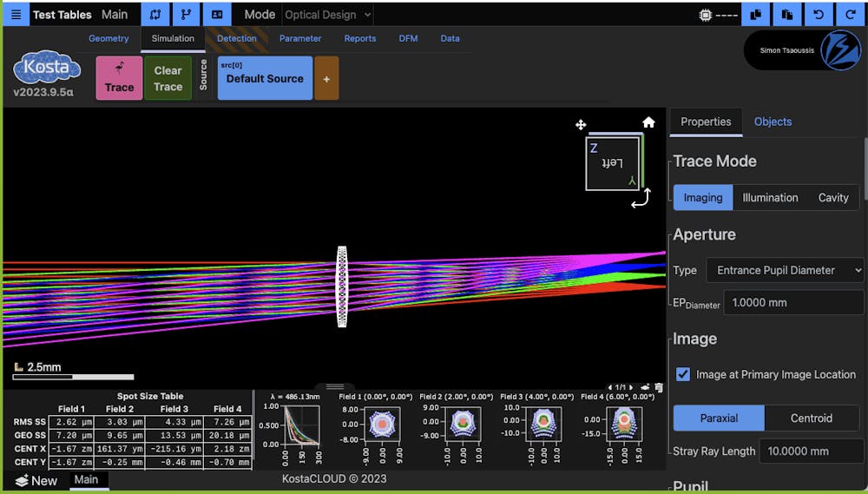Select Illumination trace mode
This screenshot has width=868, height=494.
(770, 197)
